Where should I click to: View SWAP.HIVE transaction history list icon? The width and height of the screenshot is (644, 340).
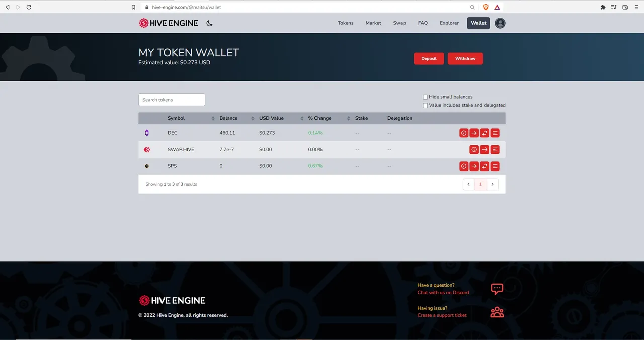coord(495,149)
